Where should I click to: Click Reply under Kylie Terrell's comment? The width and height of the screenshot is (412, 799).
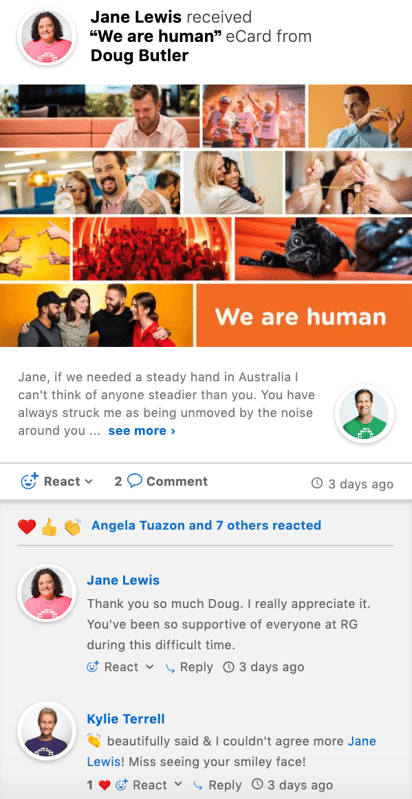[218, 785]
